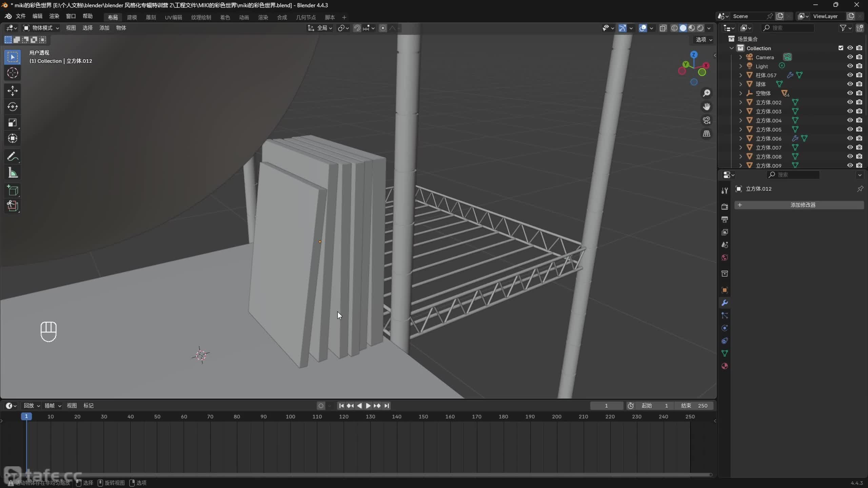Click the 3D Cursor tool

(13, 73)
